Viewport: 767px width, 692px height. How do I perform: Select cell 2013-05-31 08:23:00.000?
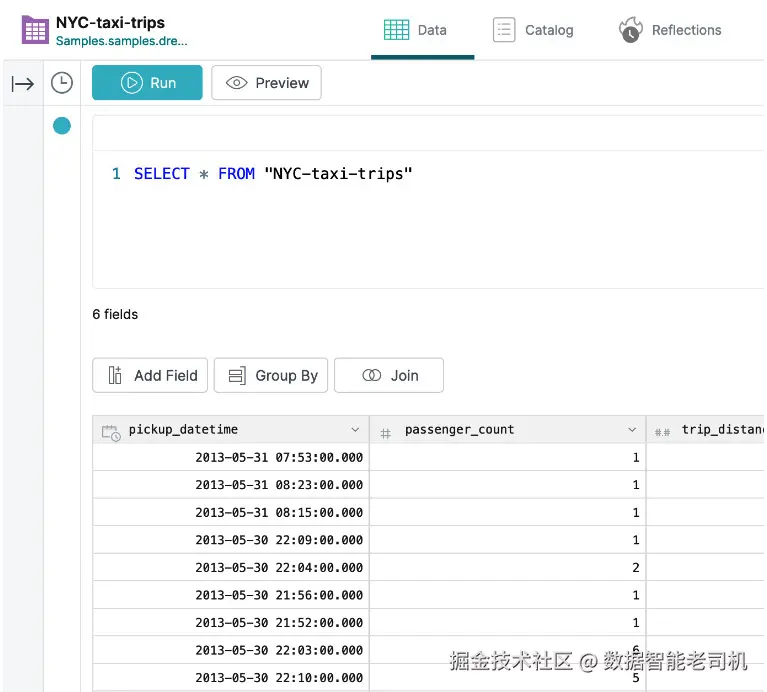(x=231, y=485)
